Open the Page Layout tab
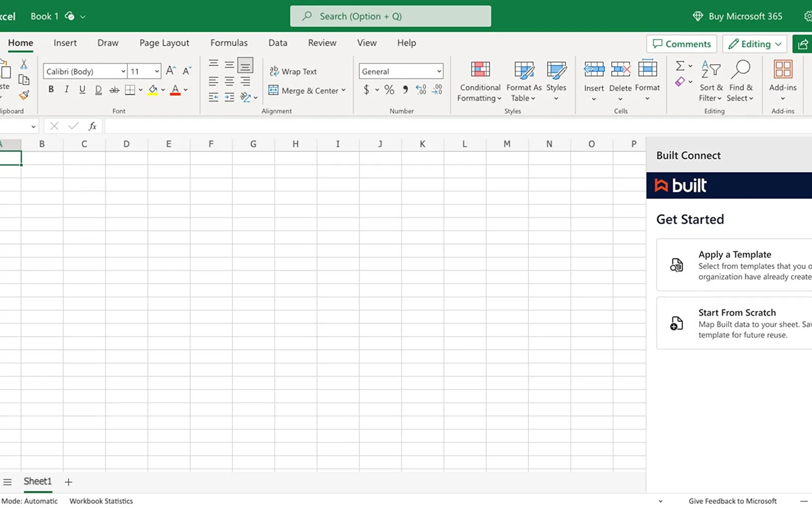The height and width of the screenshot is (508, 812). pos(164,43)
